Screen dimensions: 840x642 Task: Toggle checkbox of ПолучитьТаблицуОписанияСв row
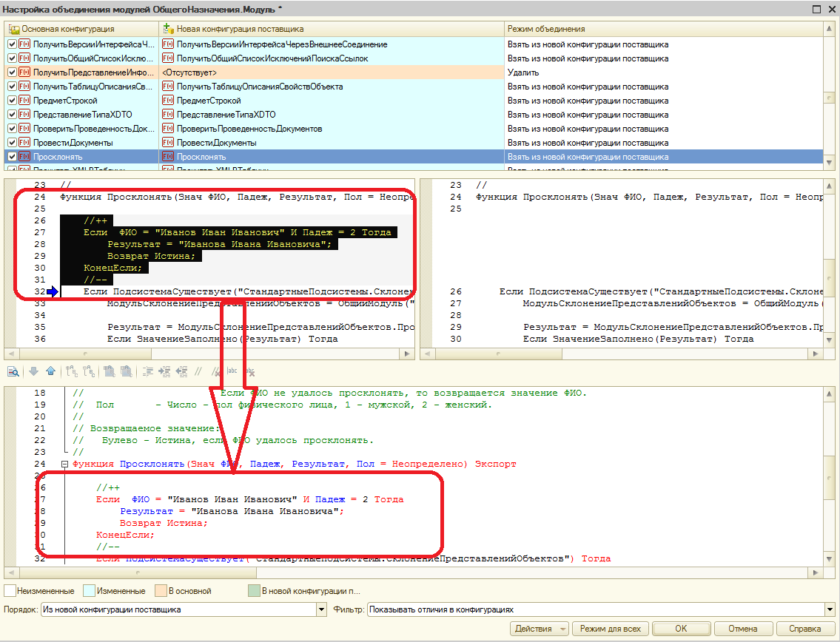point(12,87)
